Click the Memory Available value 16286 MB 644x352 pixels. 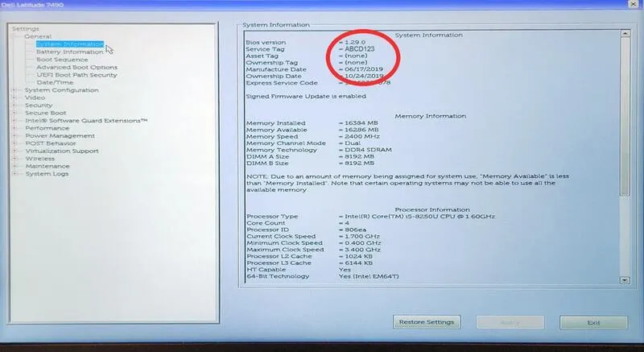pos(361,130)
